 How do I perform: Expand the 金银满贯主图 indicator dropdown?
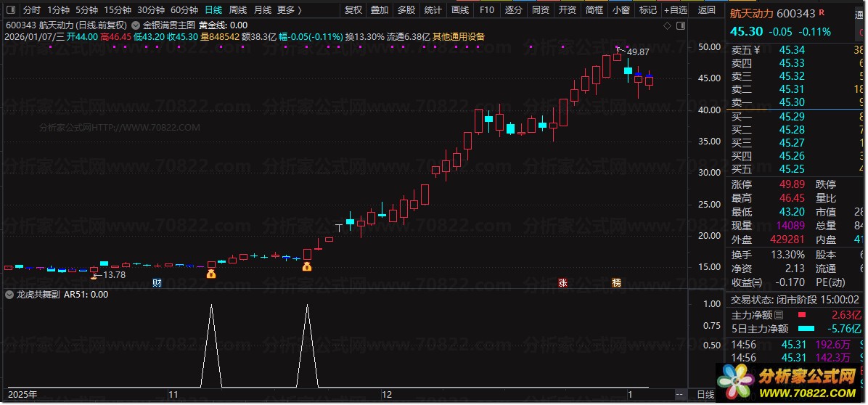[x=136, y=25]
